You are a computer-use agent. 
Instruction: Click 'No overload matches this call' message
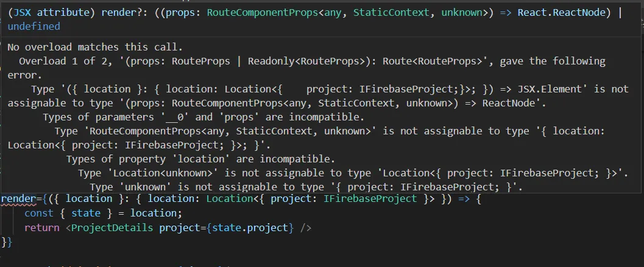pyautogui.click(x=94, y=47)
